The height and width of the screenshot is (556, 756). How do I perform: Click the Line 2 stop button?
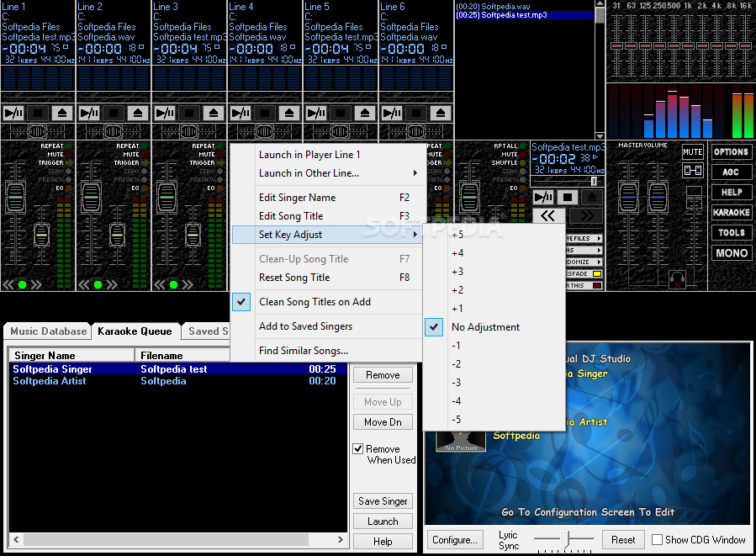tap(114, 114)
